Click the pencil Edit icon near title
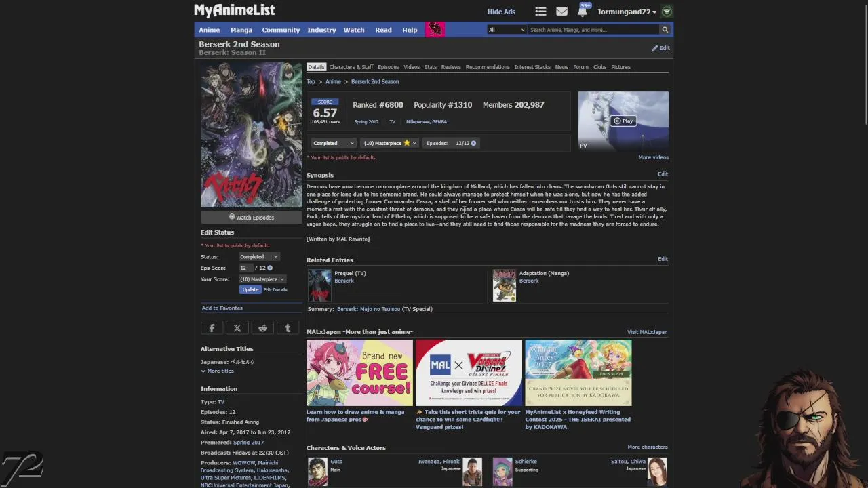The height and width of the screenshot is (488, 868). 660,48
